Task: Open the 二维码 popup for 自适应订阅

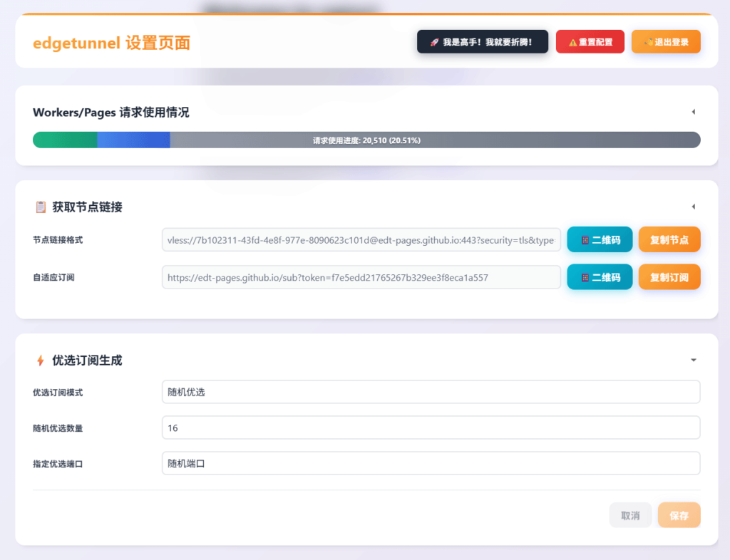Action: [599, 277]
